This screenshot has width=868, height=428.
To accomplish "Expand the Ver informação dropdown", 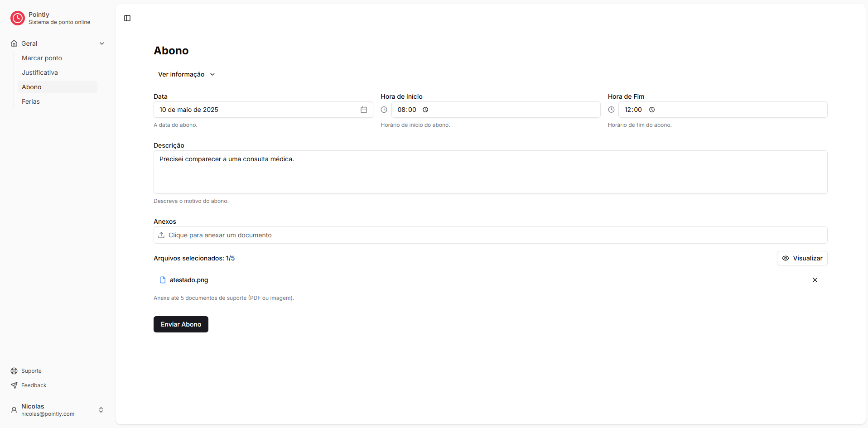I will [x=186, y=74].
